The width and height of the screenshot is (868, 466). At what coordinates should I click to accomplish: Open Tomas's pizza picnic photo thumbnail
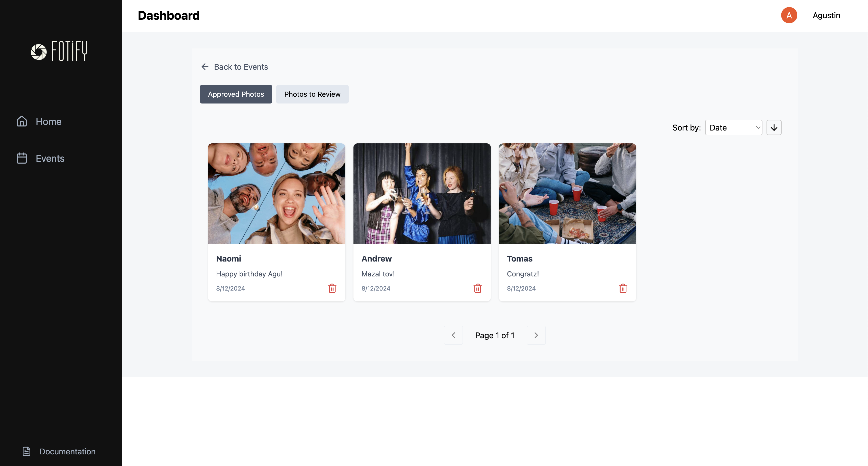(x=568, y=194)
